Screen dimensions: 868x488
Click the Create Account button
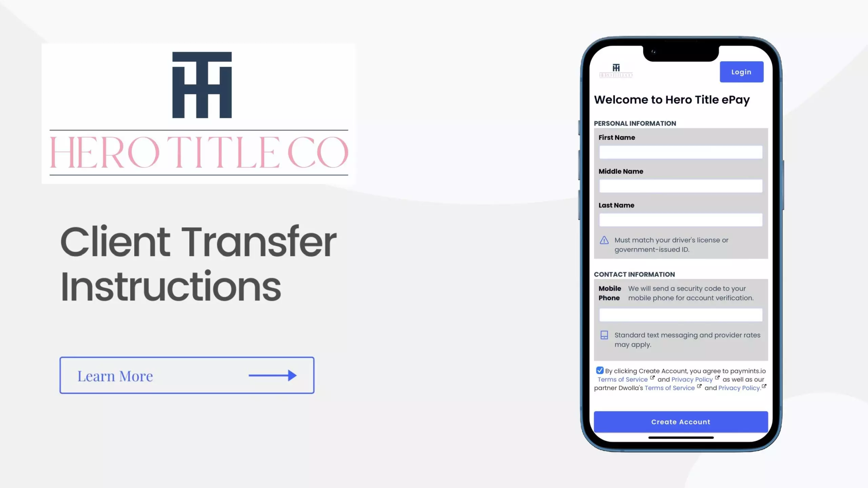click(681, 421)
